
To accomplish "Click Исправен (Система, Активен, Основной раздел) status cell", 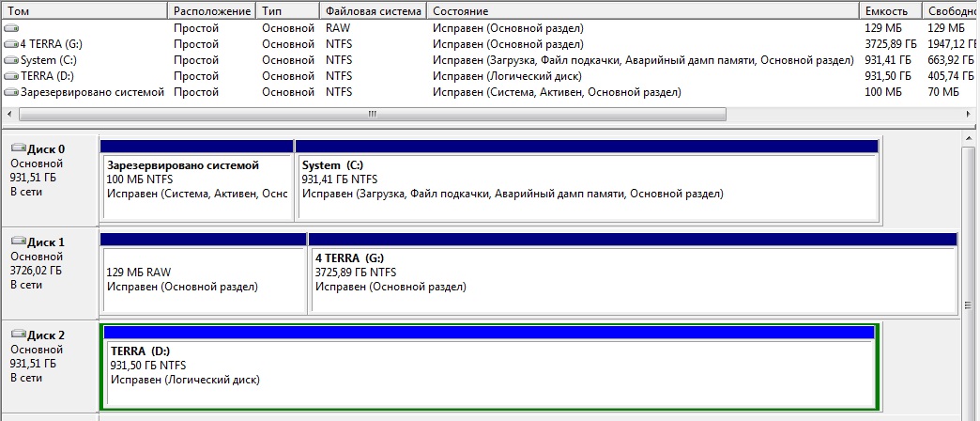I will click(x=557, y=93).
